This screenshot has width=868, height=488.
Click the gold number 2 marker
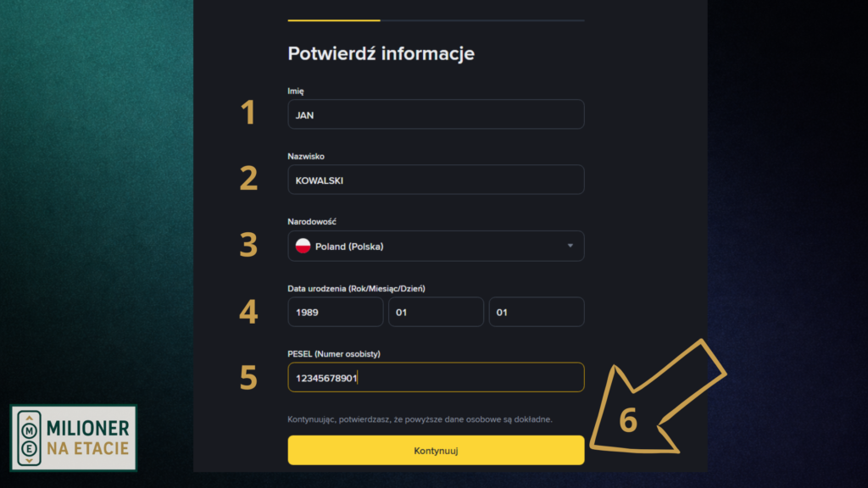click(x=248, y=179)
